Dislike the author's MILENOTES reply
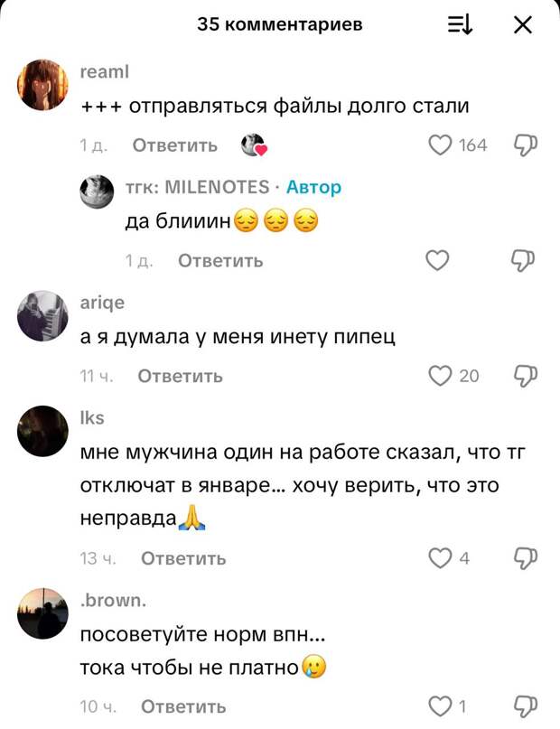This screenshot has width=560, height=729. click(x=523, y=260)
